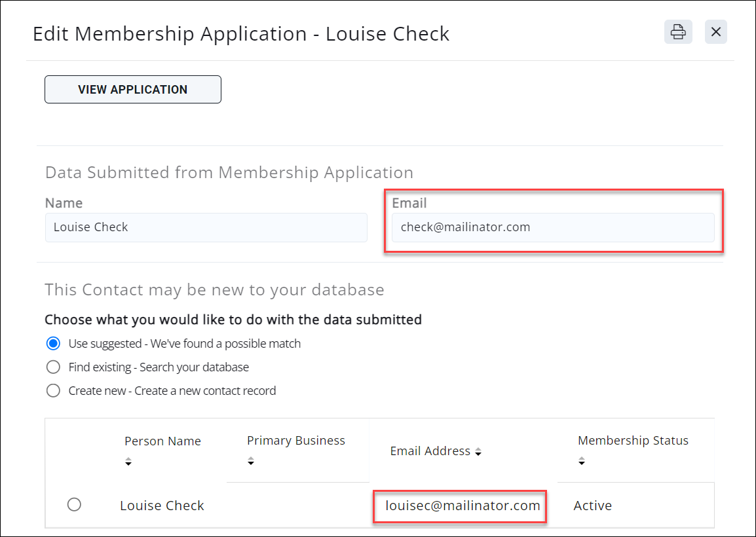This screenshot has width=756, height=537.
Task: Click the Primary Business column header
Action: (x=295, y=441)
